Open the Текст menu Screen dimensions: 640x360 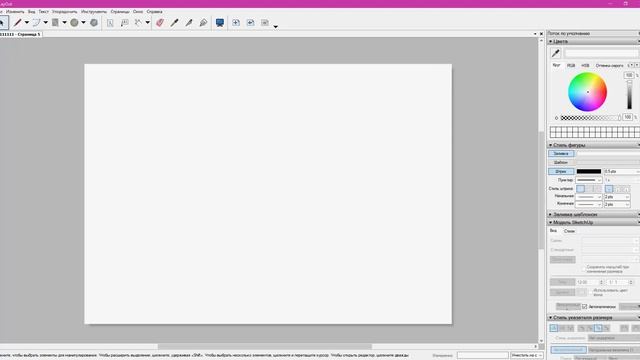(x=43, y=12)
